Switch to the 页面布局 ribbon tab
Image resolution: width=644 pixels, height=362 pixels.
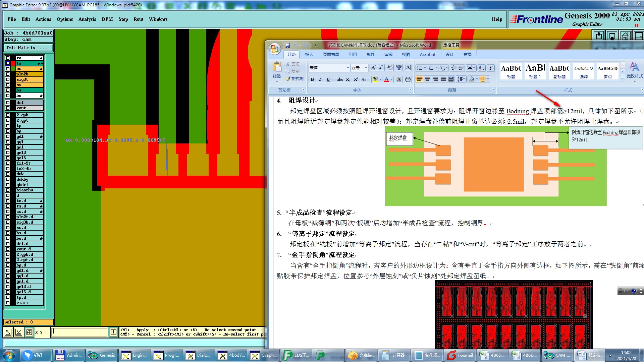(x=331, y=55)
